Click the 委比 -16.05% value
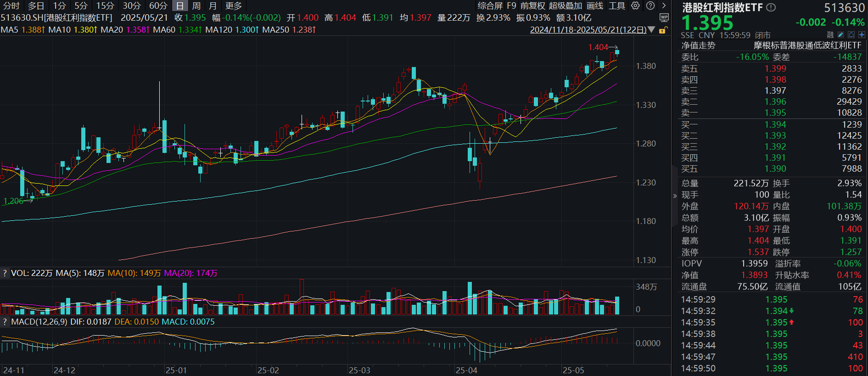Image resolution: width=868 pixels, height=376 pixels. pos(752,57)
